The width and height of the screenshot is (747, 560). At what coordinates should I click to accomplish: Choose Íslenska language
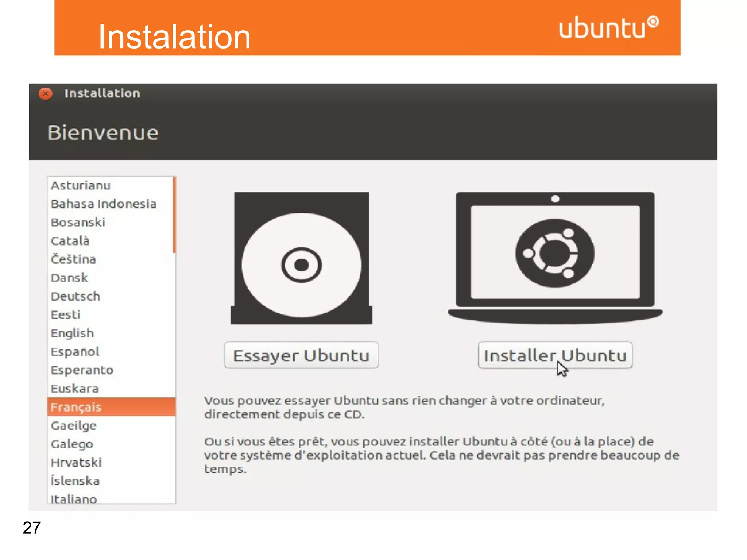(75, 481)
